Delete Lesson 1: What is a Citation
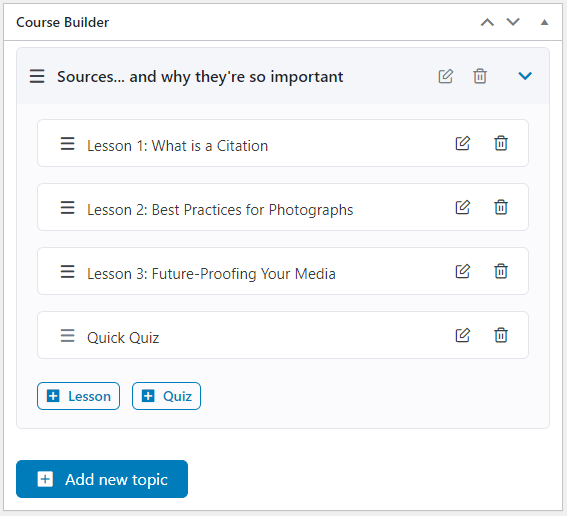The height and width of the screenshot is (516, 567). pyautogui.click(x=501, y=143)
